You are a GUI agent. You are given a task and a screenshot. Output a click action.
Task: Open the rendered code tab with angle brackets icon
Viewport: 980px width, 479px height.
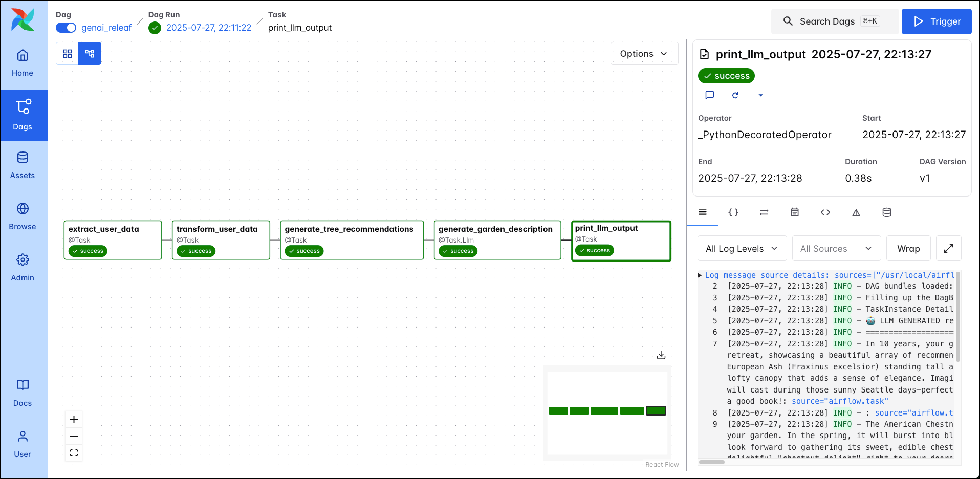coord(825,212)
